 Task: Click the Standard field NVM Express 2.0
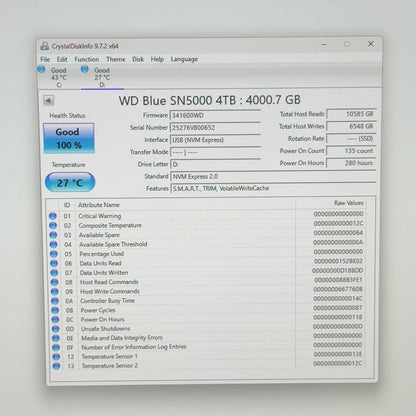273,176
